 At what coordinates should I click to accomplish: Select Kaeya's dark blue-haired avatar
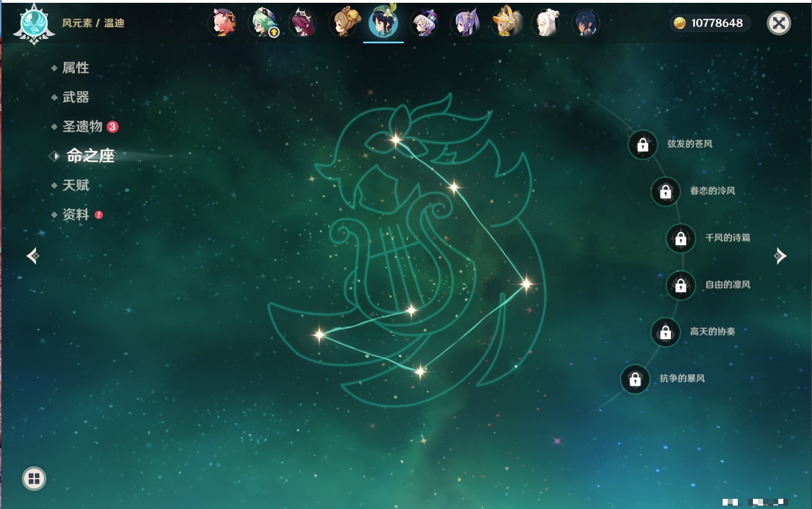tap(586, 23)
